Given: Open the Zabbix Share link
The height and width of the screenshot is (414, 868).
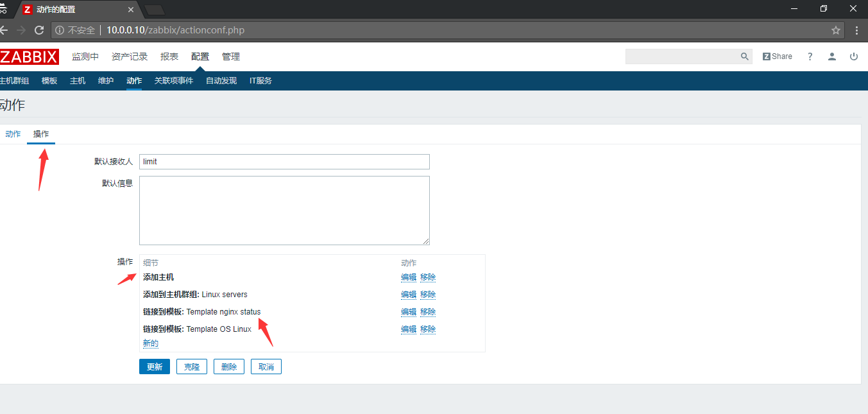Looking at the screenshot, I should 778,56.
